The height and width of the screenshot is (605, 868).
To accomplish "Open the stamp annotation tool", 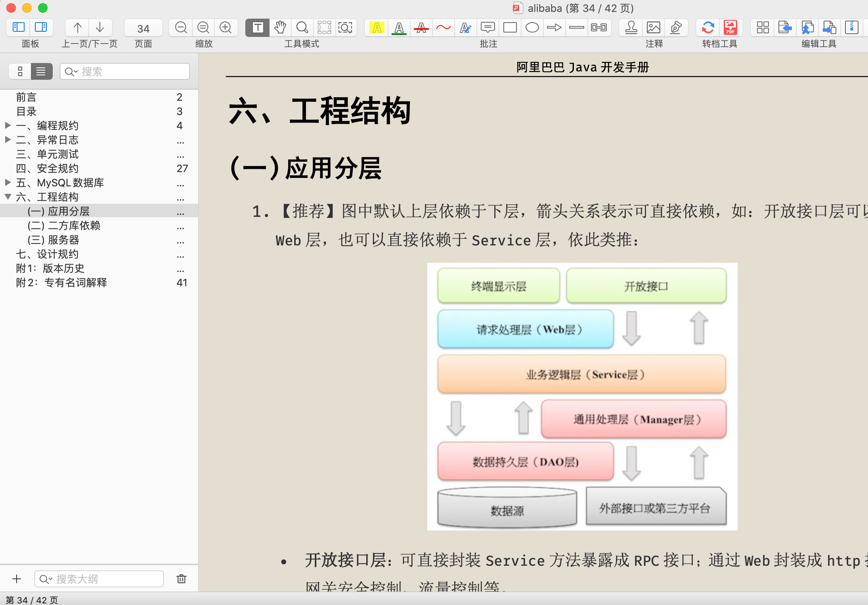I will tap(631, 27).
